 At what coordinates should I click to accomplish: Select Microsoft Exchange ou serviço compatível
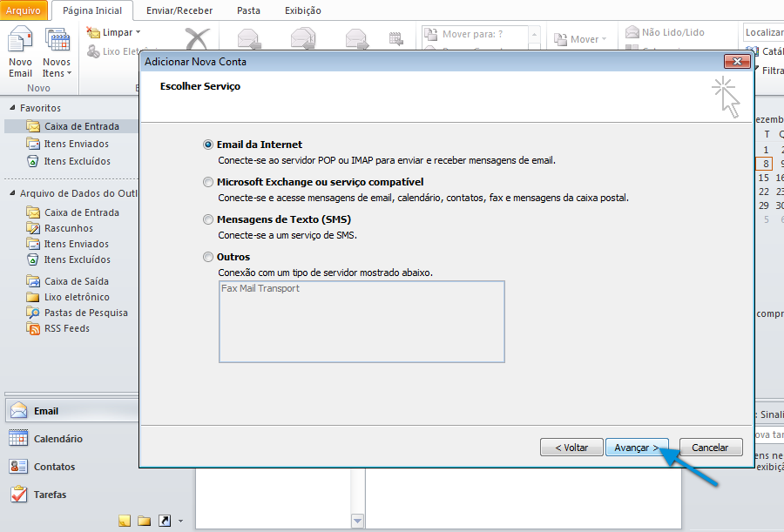208,182
